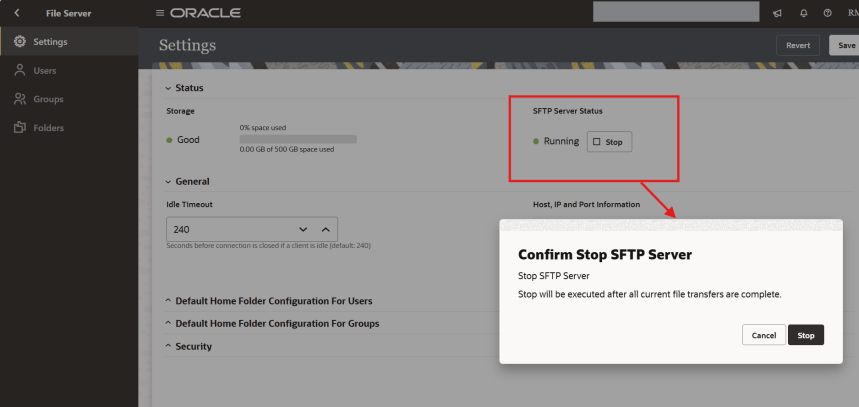Open the help question mark icon

827,13
